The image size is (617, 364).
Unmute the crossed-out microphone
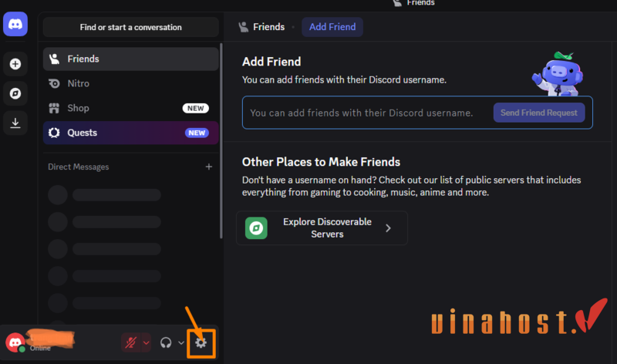pyautogui.click(x=130, y=342)
